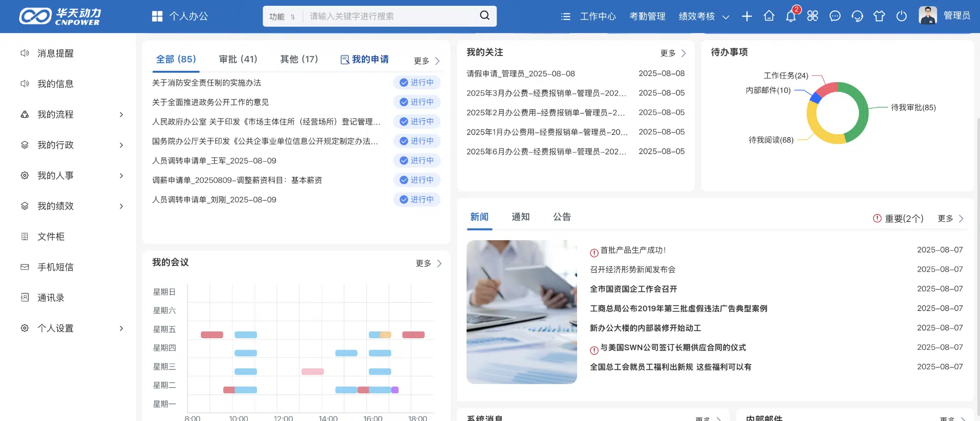Click the 我的行政 layers icon
Viewport: 980px width, 421px height.
click(25, 145)
